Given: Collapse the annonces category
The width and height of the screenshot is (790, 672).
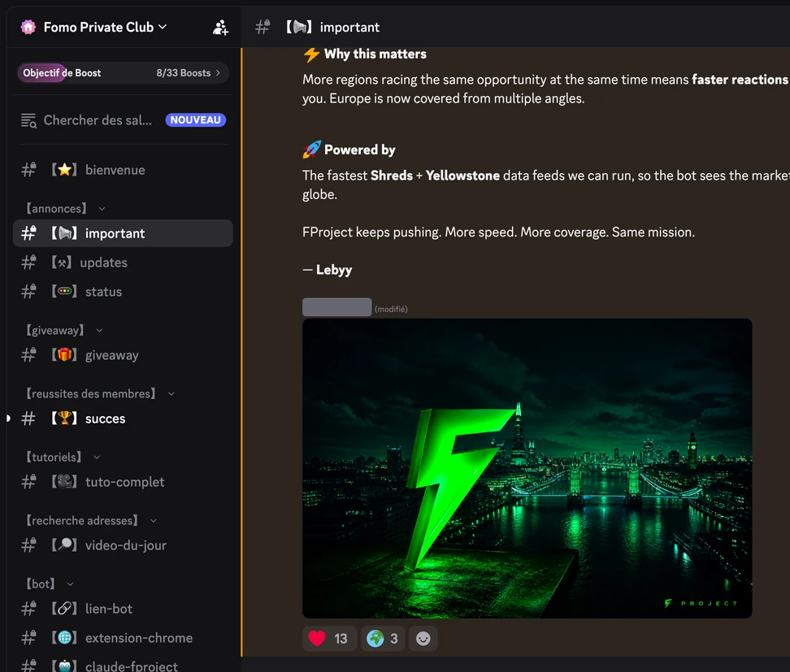Looking at the screenshot, I should click(x=66, y=209).
